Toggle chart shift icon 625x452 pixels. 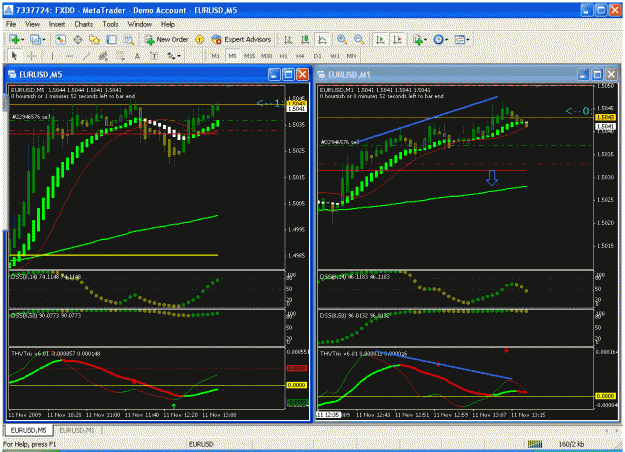tap(397, 39)
